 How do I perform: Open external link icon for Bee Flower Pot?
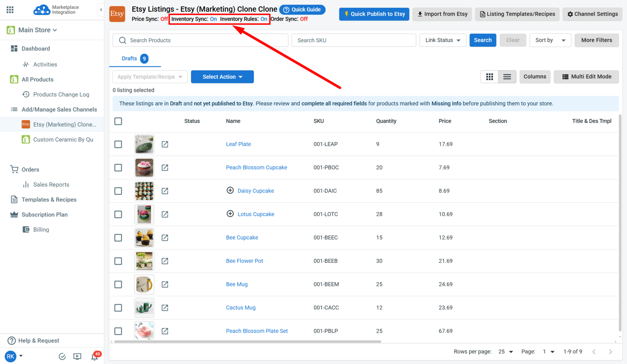coord(165,261)
